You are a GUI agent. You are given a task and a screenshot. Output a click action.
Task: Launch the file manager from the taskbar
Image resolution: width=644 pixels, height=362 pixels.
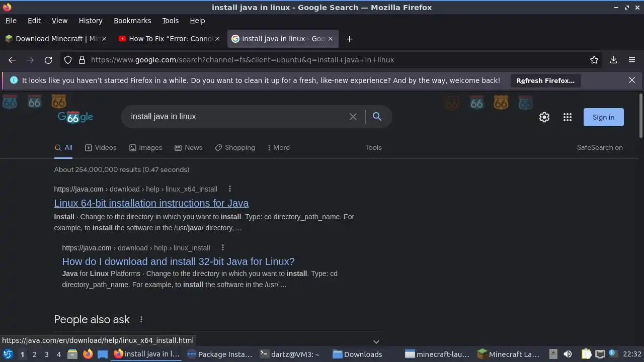point(72,354)
